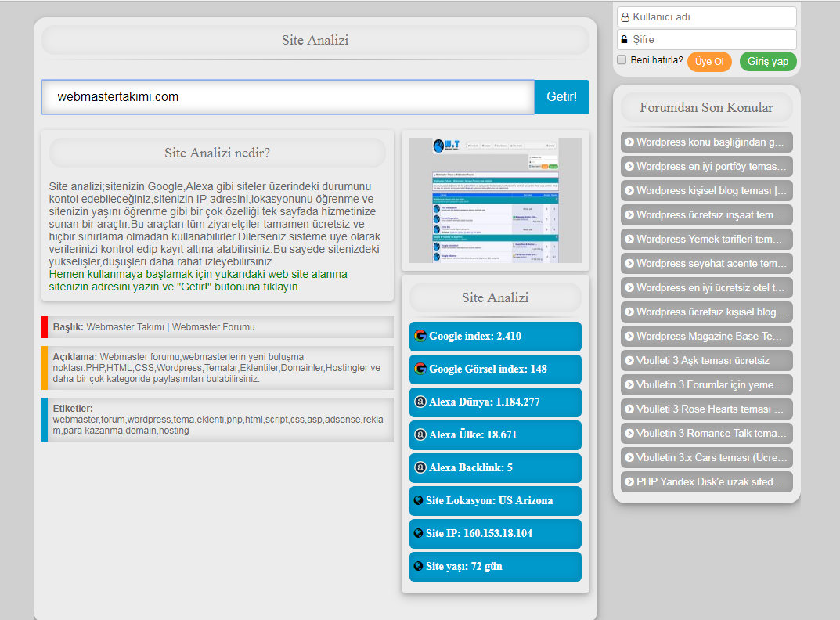
Task: Click the globe icon beside Site IP
Action: click(x=419, y=533)
